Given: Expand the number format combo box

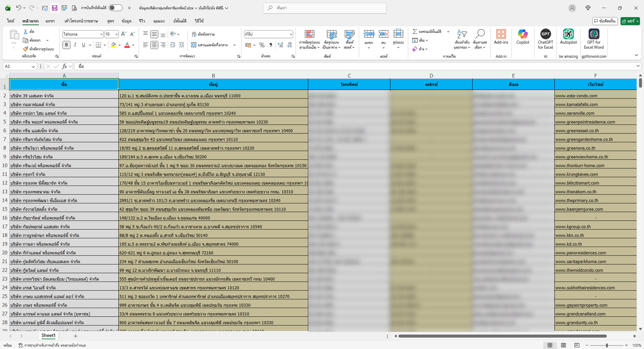Looking at the screenshot, I should [x=291, y=34].
